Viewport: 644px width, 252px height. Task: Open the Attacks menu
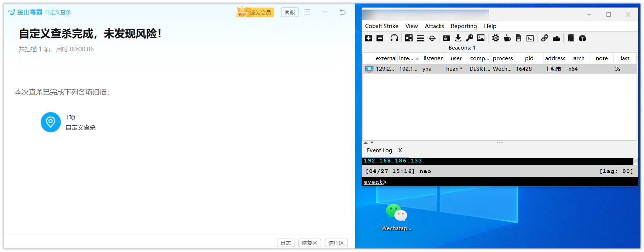pos(434,26)
